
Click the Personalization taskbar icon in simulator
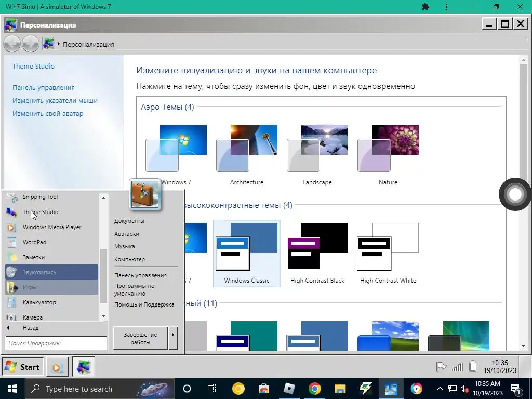(x=84, y=367)
